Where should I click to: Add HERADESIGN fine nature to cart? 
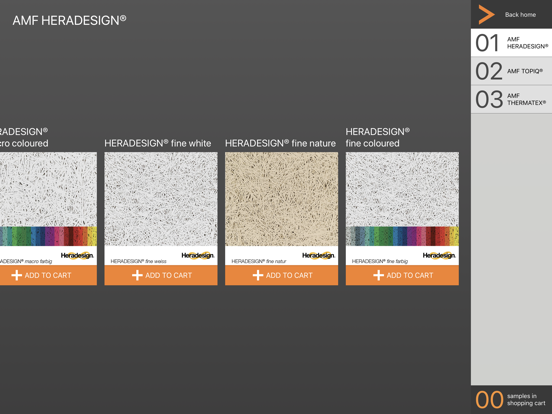point(281,275)
